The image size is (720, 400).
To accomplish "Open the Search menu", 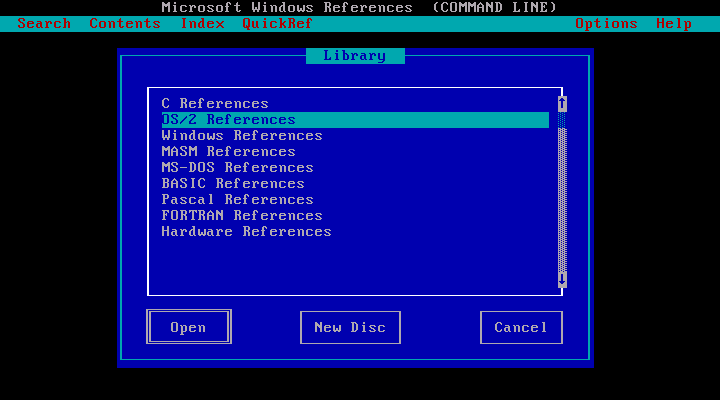I will [x=44, y=23].
